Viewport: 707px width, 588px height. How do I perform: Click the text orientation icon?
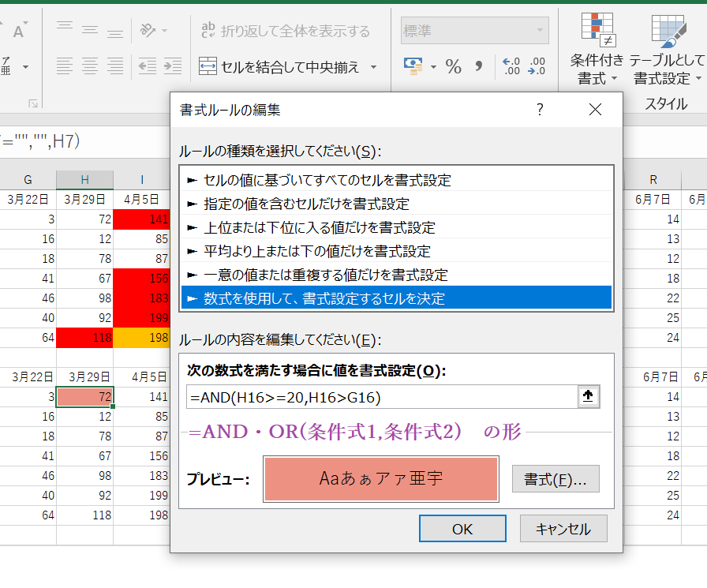(x=148, y=30)
